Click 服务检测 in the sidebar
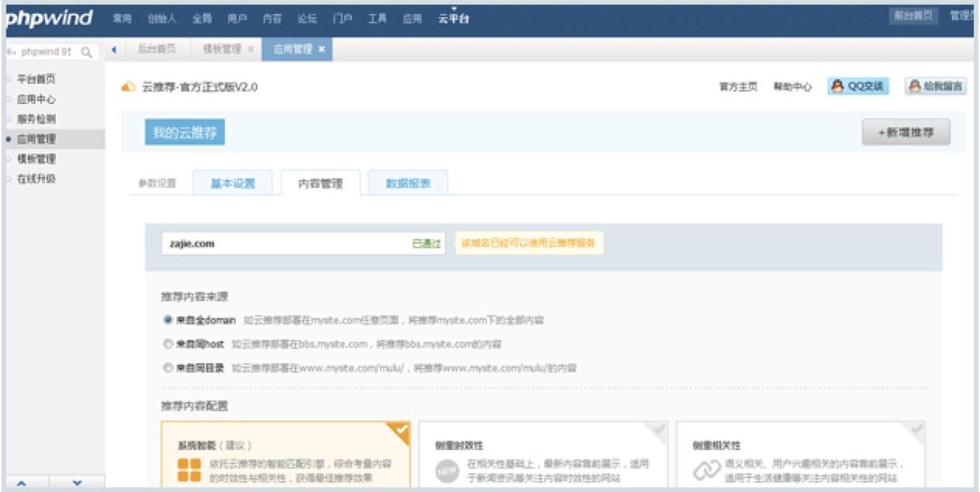Image resolution: width=980 pixels, height=492 pixels. pos(36,119)
